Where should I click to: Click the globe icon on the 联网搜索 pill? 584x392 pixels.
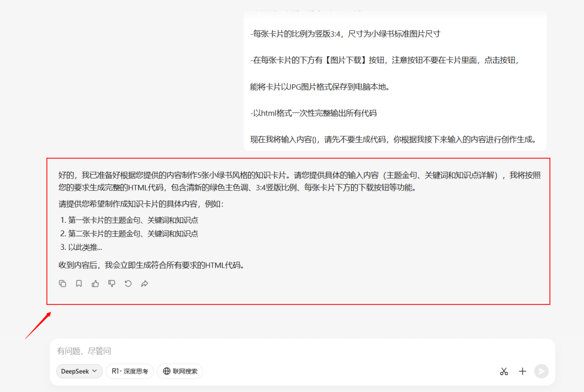pyautogui.click(x=167, y=371)
